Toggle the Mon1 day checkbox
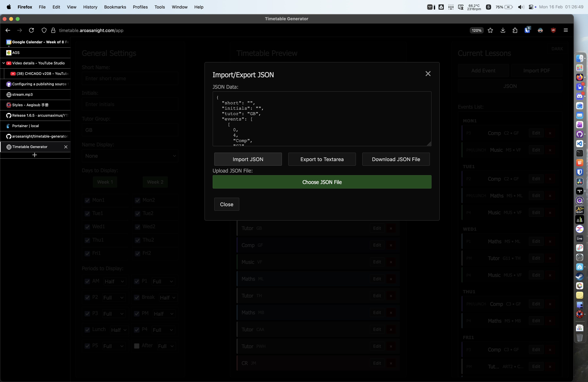The image size is (588, 382). point(87,200)
